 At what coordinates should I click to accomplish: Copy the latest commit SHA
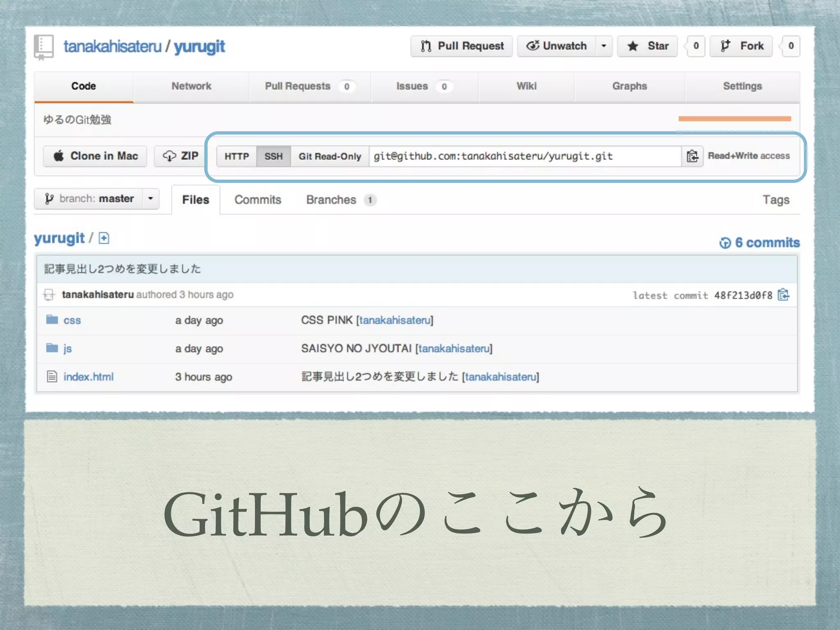coord(783,295)
